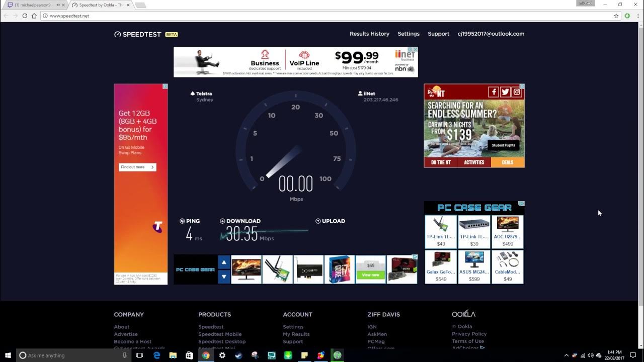The width and height of the screenshot is (644, 362).
Task: Click the PC Case Gear ad up arrow
Action: click(x=224, y=262)
